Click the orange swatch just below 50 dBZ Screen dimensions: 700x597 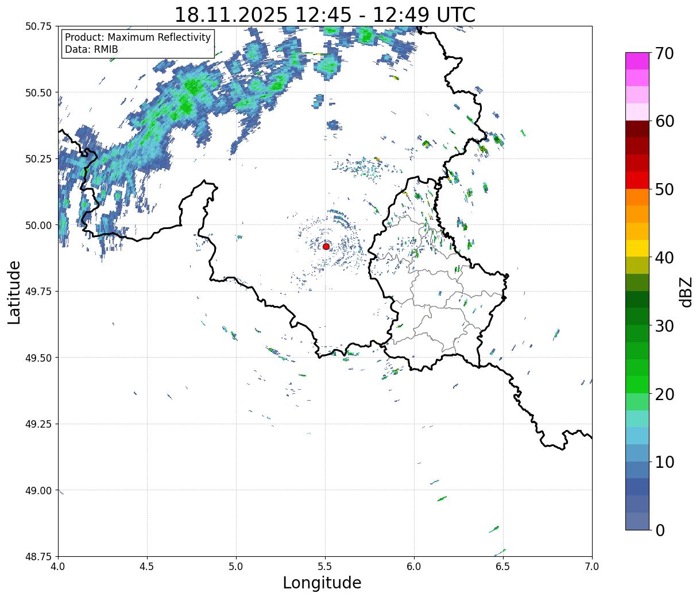click(637, 197)
